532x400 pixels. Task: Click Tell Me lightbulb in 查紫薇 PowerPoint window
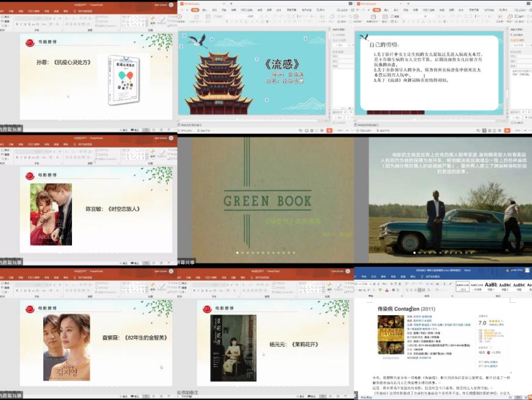[75, 277]
